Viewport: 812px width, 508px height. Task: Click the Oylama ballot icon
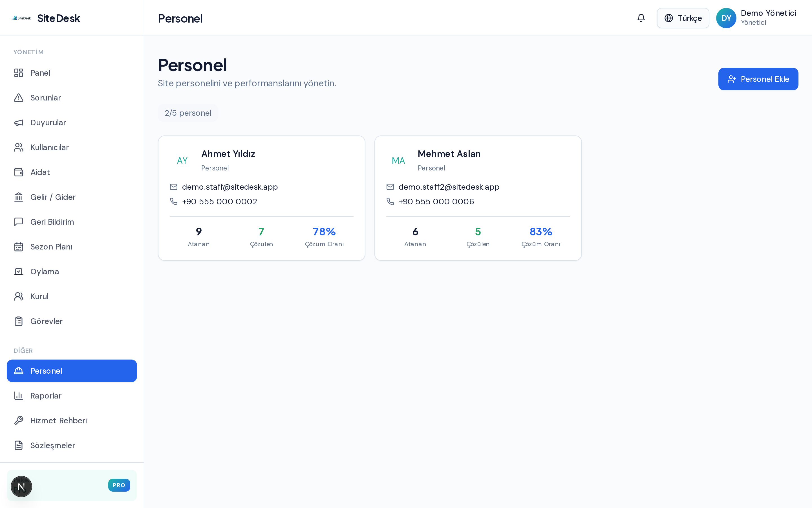tap(18, 271)
